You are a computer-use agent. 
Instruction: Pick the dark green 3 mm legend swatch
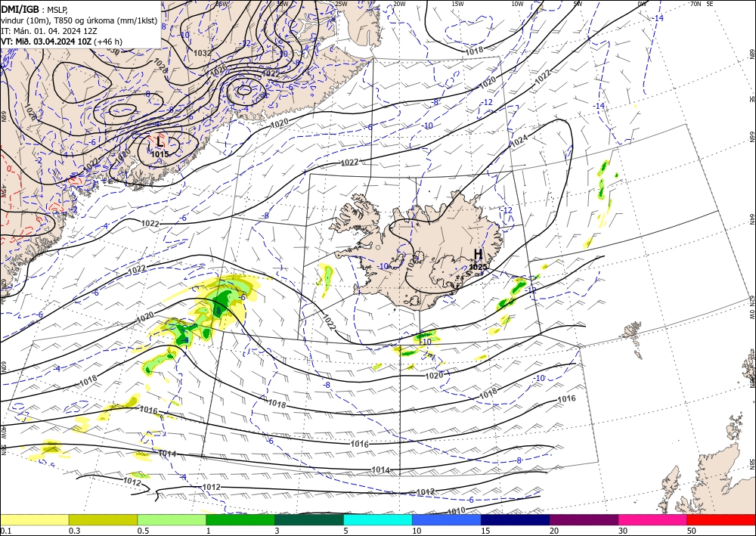click(309, 519)
